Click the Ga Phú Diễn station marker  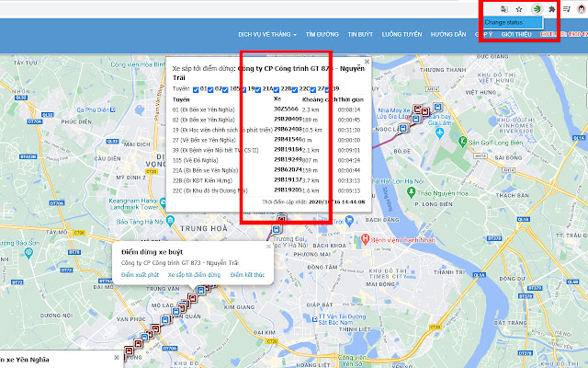tap(112, 109)
